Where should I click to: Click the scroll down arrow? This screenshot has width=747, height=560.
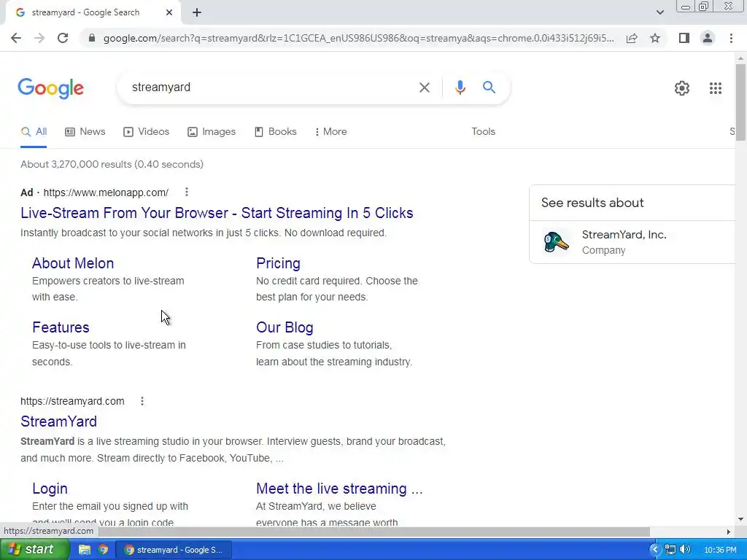pyautogui.click(x=740, y=519)
